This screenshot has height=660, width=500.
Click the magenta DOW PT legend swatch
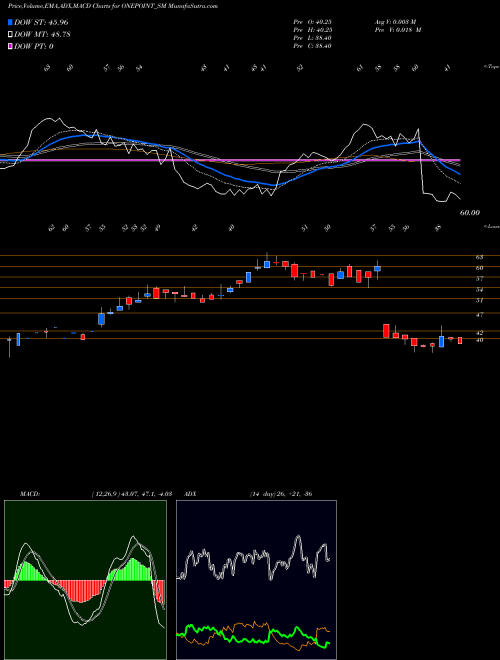(10, 46)
